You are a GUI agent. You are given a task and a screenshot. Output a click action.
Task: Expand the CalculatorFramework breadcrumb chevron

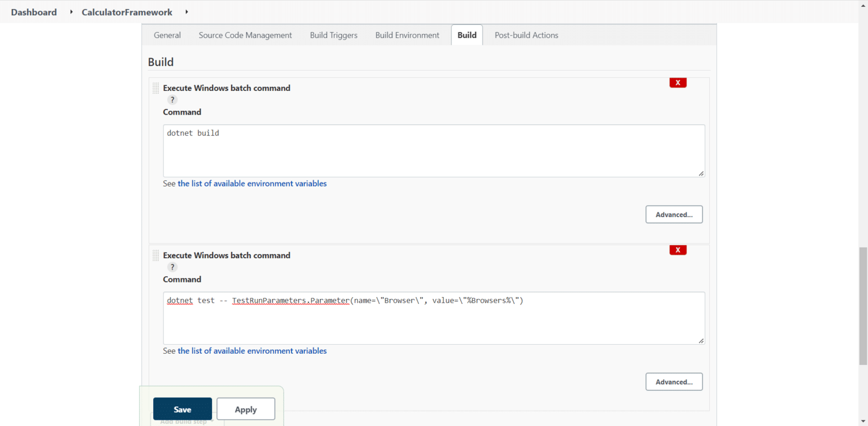186,12
